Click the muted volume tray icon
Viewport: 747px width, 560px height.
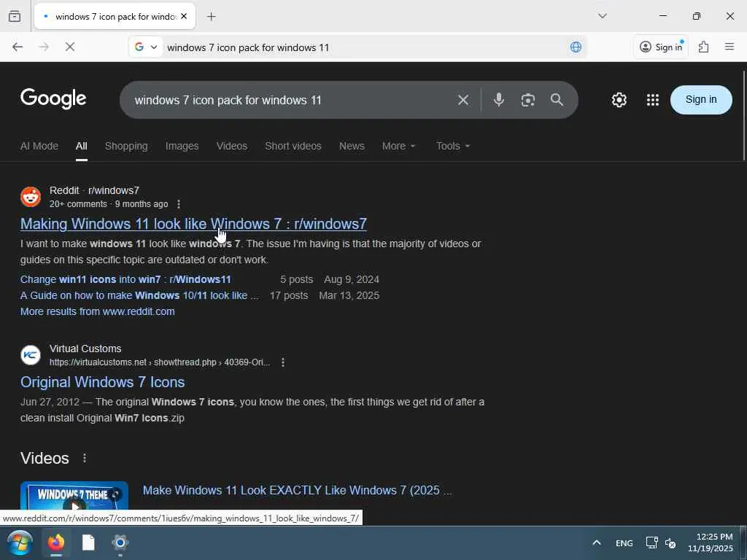point(670,542)
